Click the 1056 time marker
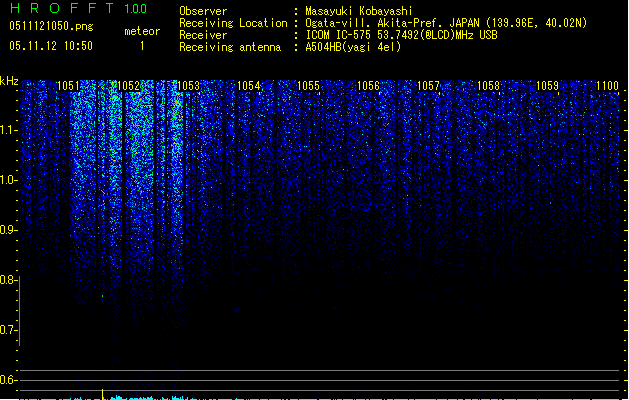The width and height of the screenshot is (629, 400). click(368, 86)
